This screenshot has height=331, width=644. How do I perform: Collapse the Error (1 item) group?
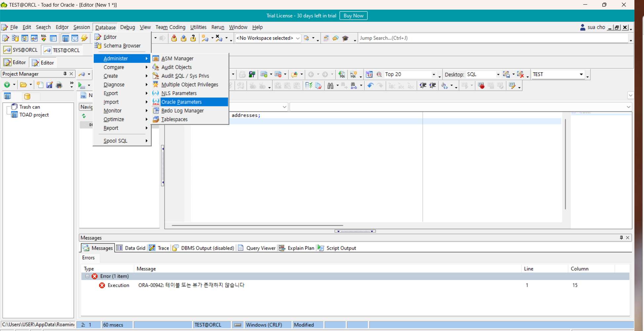pyautogui.click(x=87, y=276)
